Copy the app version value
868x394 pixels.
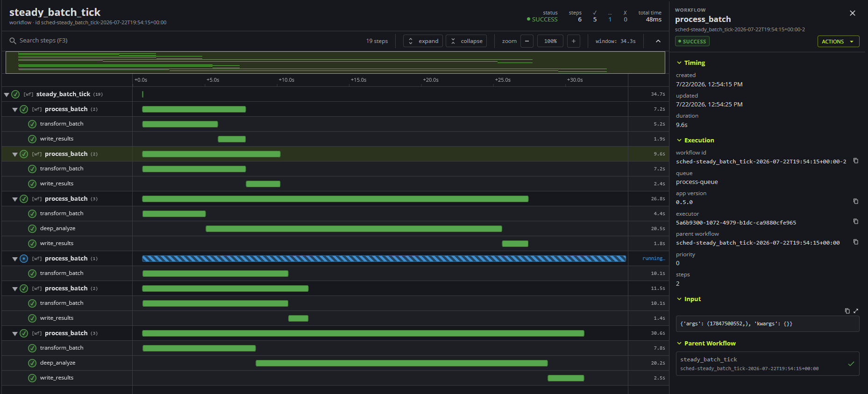point(856,201)
